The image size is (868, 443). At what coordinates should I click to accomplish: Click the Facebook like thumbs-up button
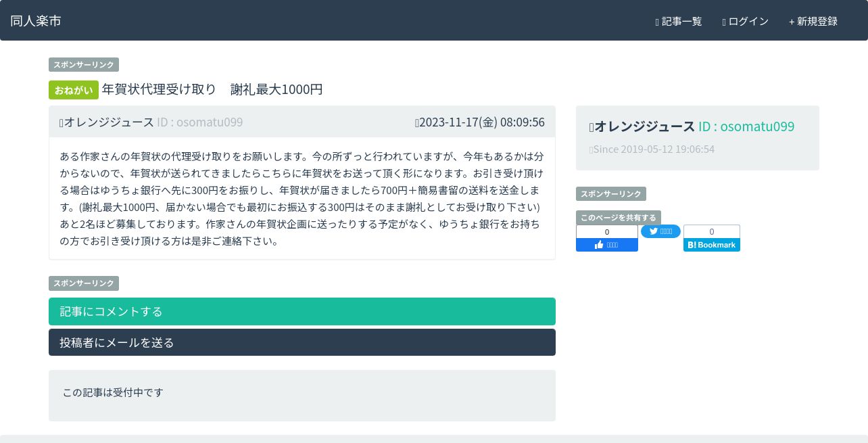607,245
